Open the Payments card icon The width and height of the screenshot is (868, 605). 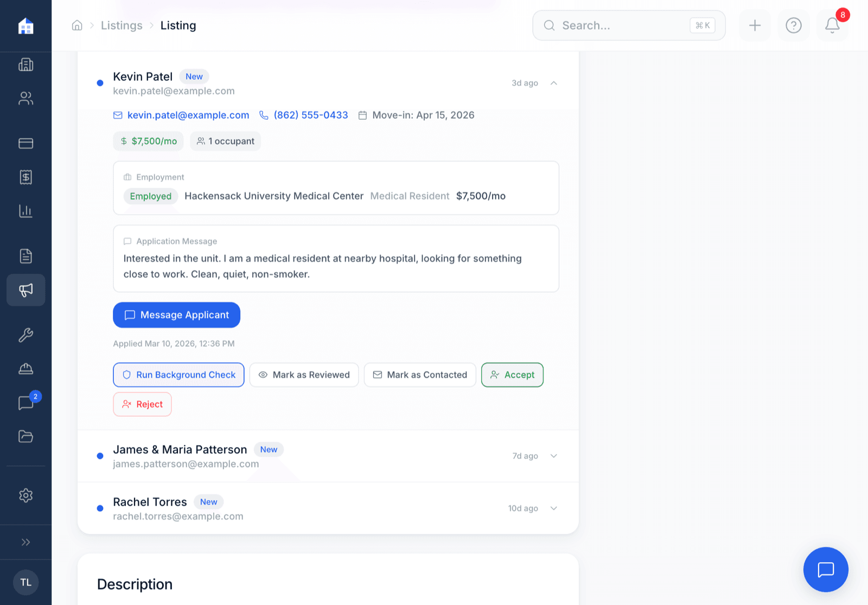[25, 143]
